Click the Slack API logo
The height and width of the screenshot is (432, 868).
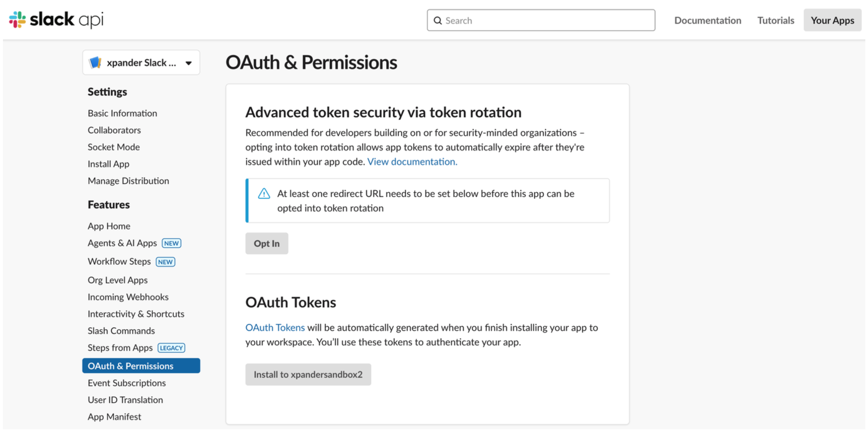[x=56, y=20]
